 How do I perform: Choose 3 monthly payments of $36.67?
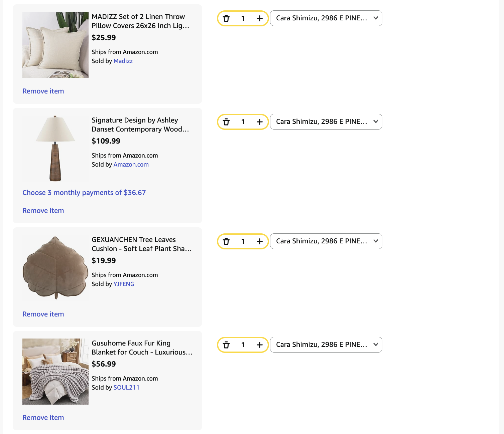84,193
